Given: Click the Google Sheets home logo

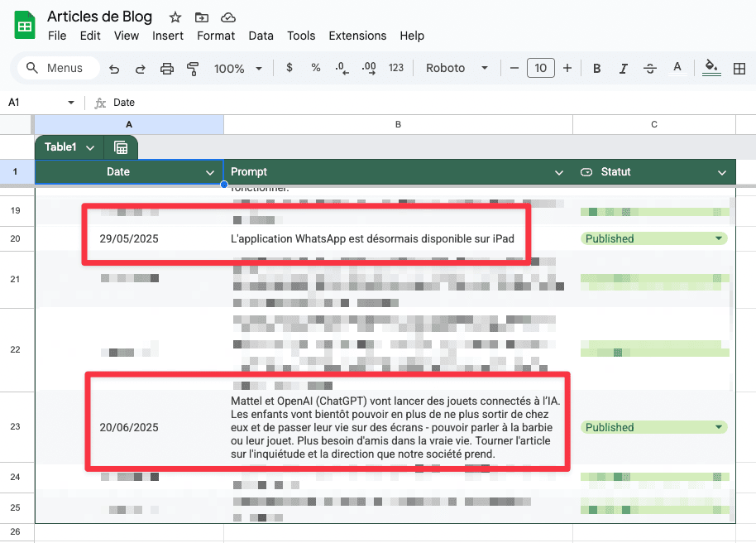Looking at the screenshot, I should [x=25, y=25].
